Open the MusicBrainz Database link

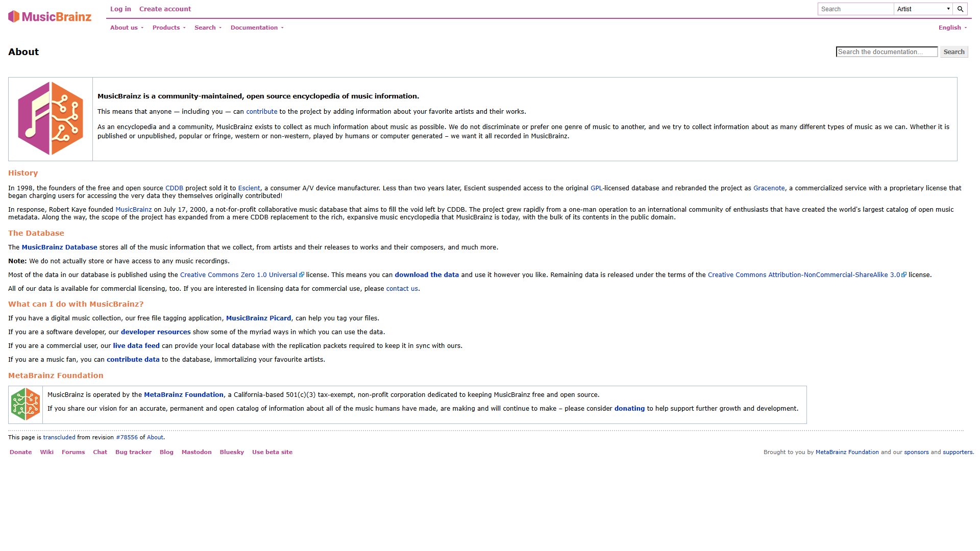tap(59, 247)
